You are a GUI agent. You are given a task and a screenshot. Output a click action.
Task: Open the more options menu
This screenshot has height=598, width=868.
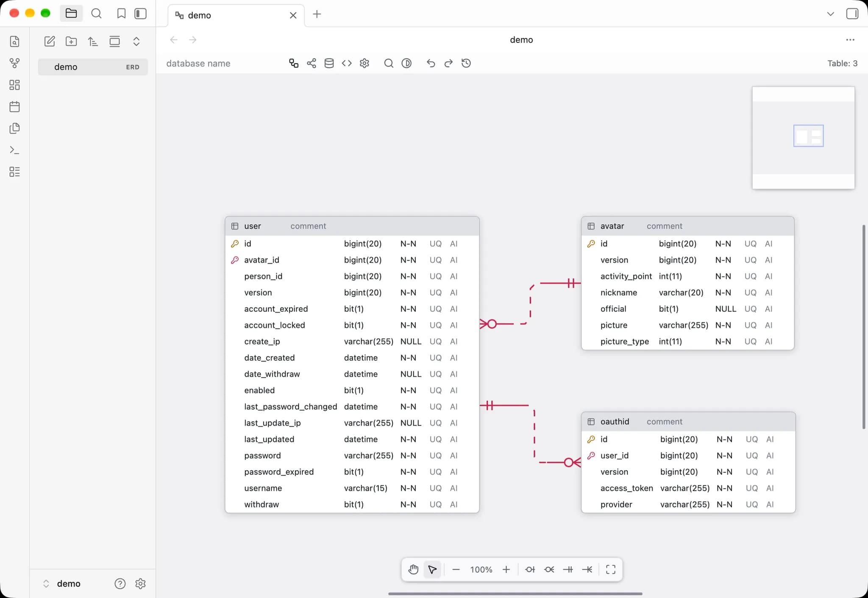(x=850, y=40)
